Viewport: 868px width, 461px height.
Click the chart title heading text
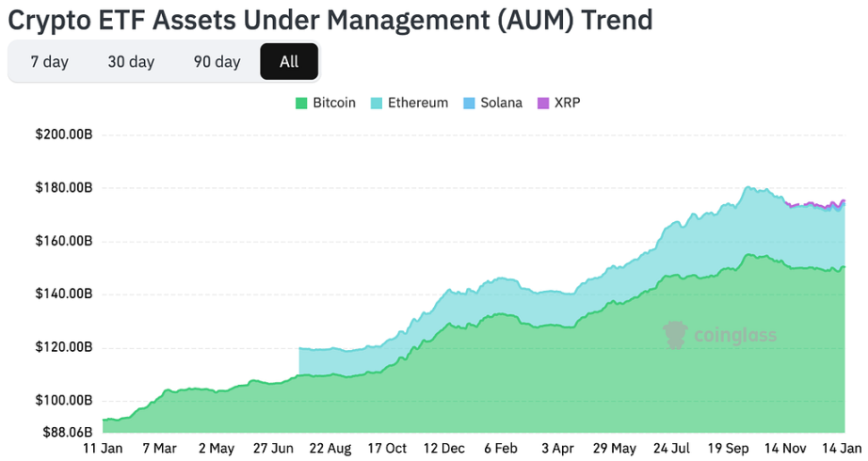(330, 19)
